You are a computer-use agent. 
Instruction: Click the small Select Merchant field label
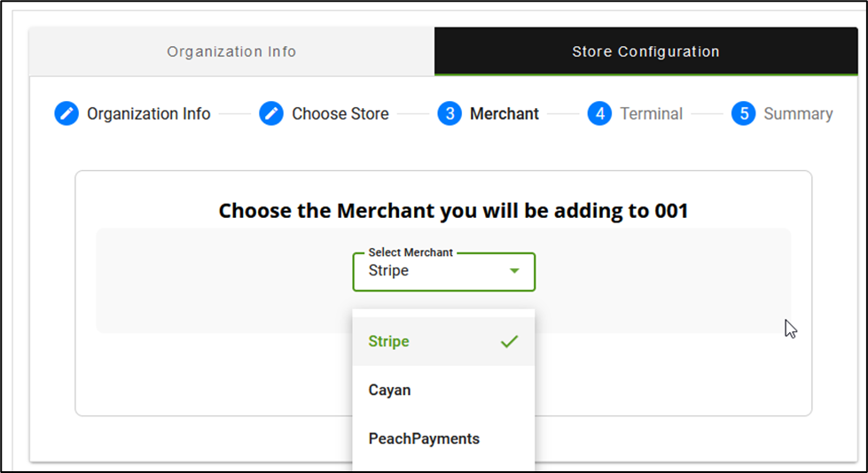point(411,252)
